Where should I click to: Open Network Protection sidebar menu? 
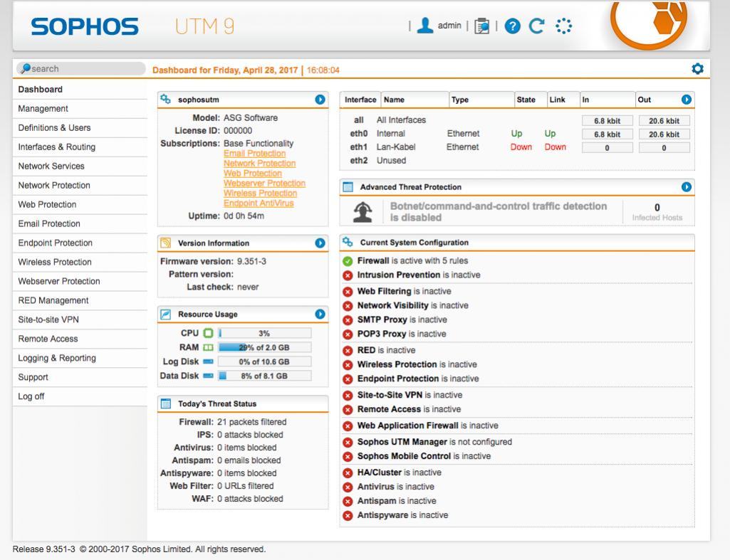pos(80,185)
